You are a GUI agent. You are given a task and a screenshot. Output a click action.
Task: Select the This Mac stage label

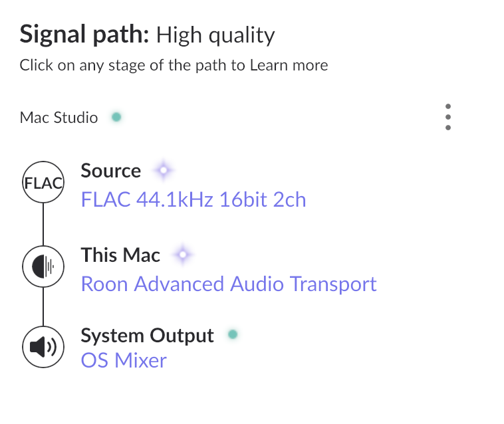[120, 255]
